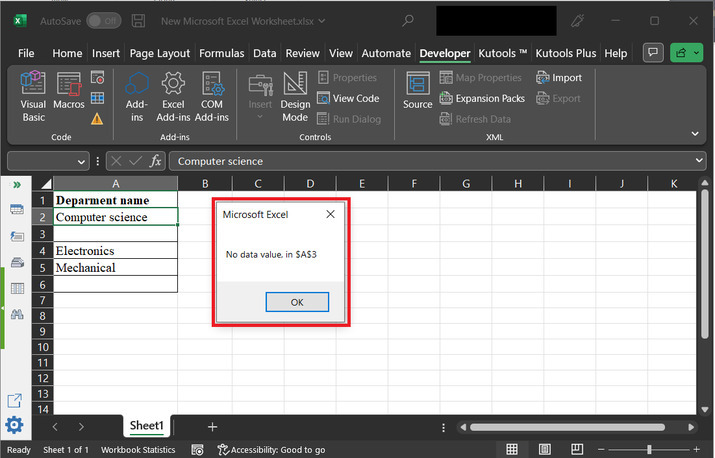
Task: Open Expansion Packs
Action: [482, 98]
